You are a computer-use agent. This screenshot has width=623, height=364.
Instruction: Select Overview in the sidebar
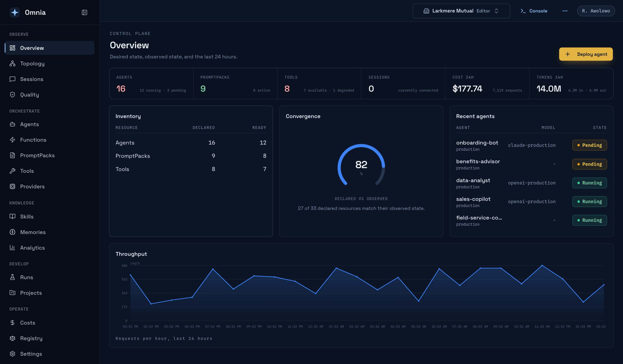tap(50, 48)
